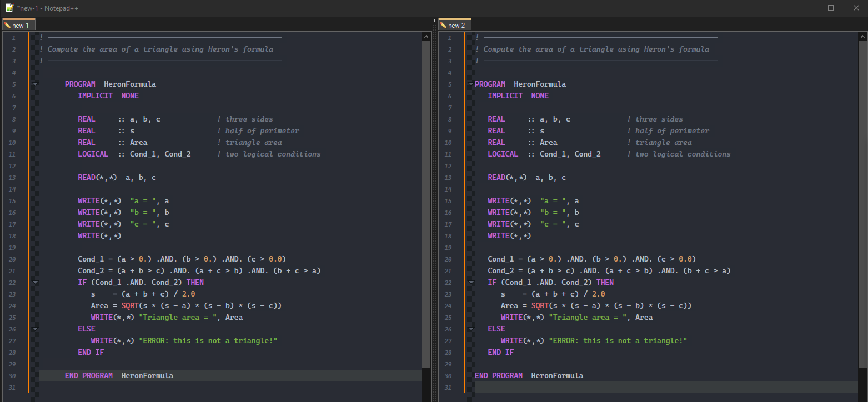Click the splitter collapse arrow beside new-2 tab
868x402 pixels.
[434, 21]
